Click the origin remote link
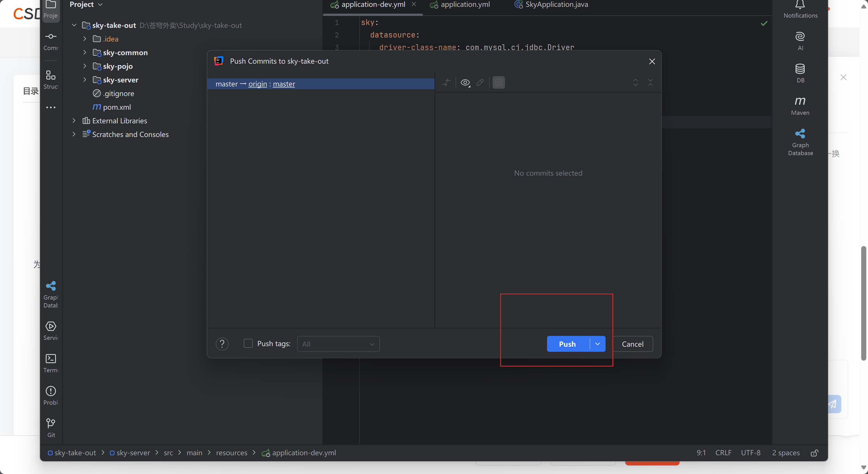Viewport: 868px width, 474px height. click(x=257, y=84)
